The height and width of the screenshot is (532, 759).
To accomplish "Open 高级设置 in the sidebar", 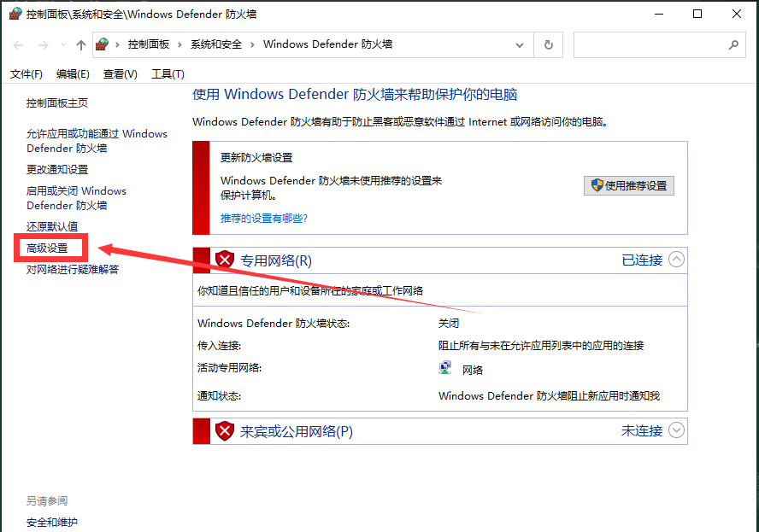I will (x=47, y=248).
